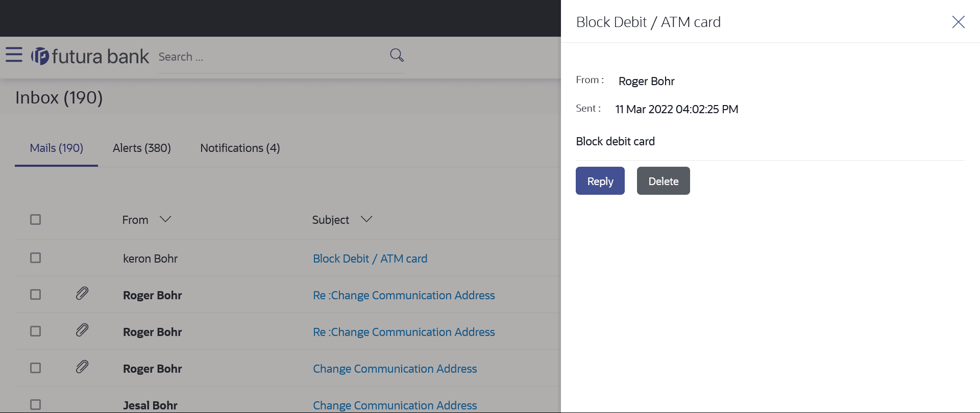Click the search magnifier icon
The image size is (980, 413).
[397, 55]
